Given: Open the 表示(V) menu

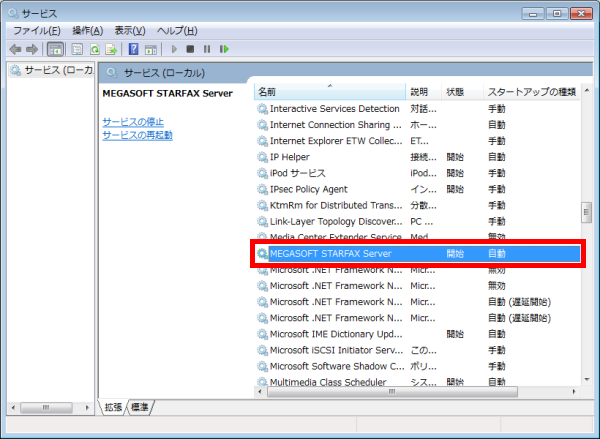Looking at the screenshot, I should (x=130, y=31).
